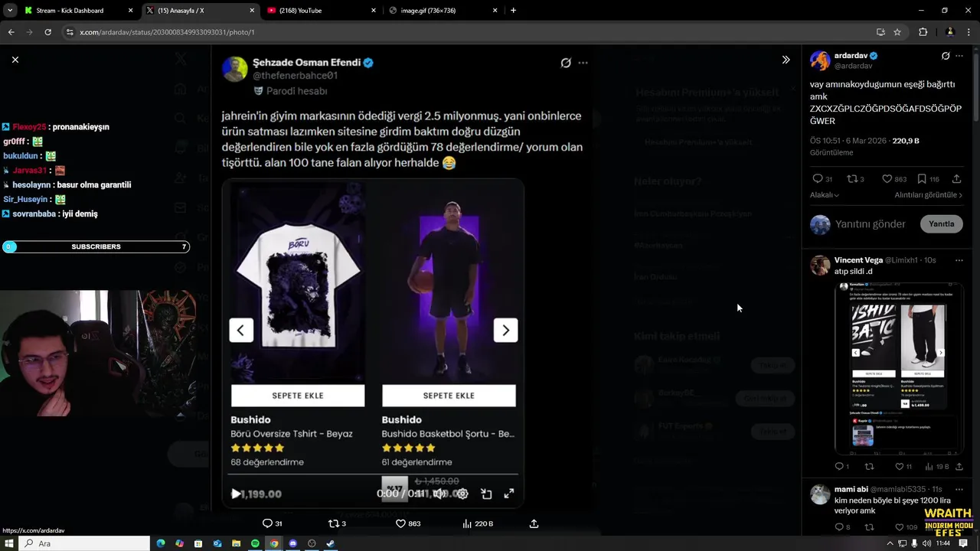Open Grok icon on Şehzade Osman Efendi post
The image size is (980, 551).
(x=566, y=63)
